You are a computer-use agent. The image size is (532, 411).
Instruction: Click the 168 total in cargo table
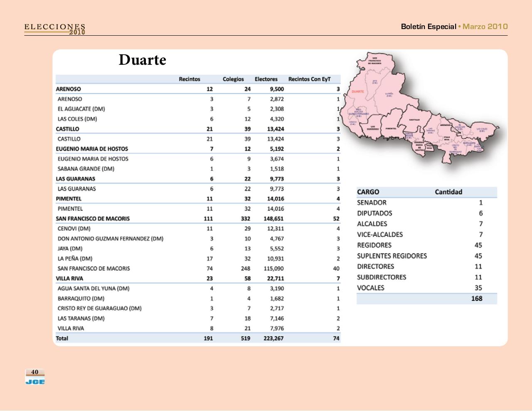[x=476, y=298]
